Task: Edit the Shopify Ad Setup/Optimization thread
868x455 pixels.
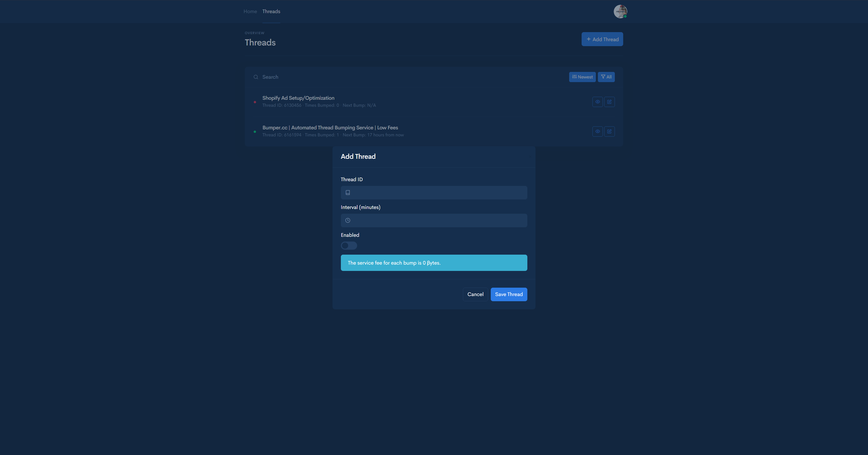Action: pyautogui.click(x=609, y=102)
